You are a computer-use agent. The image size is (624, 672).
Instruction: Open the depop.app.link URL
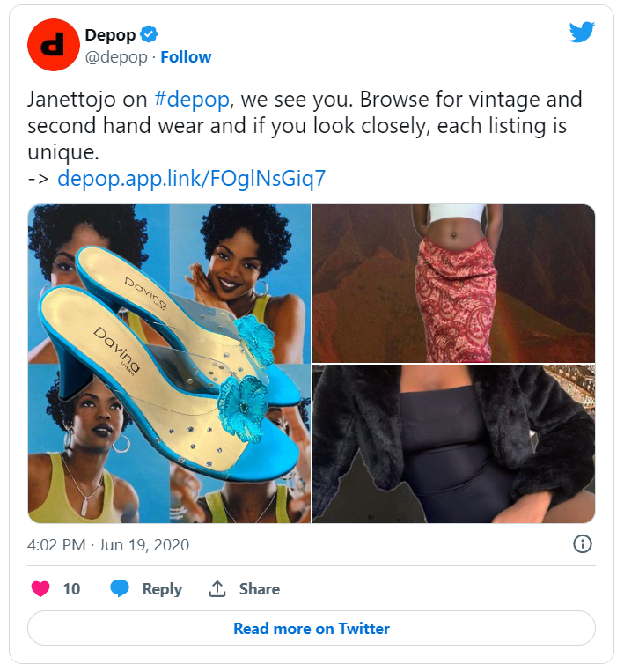[192, 178]
